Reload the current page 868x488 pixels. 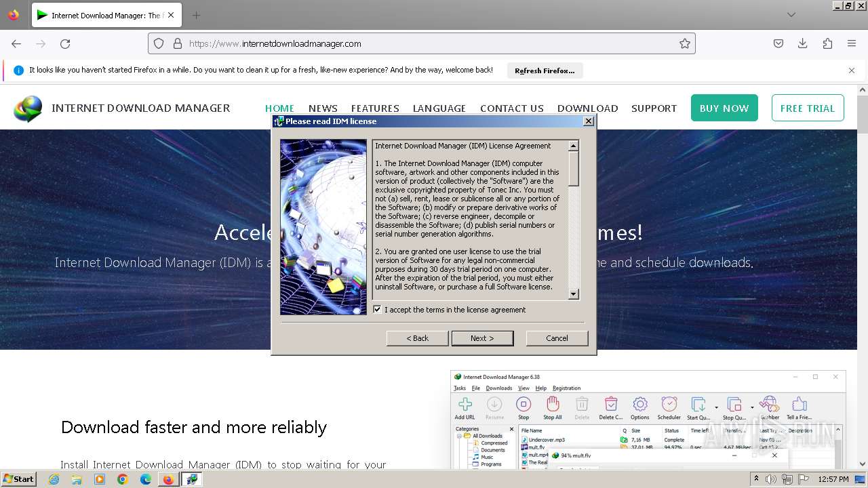point(65,43)
